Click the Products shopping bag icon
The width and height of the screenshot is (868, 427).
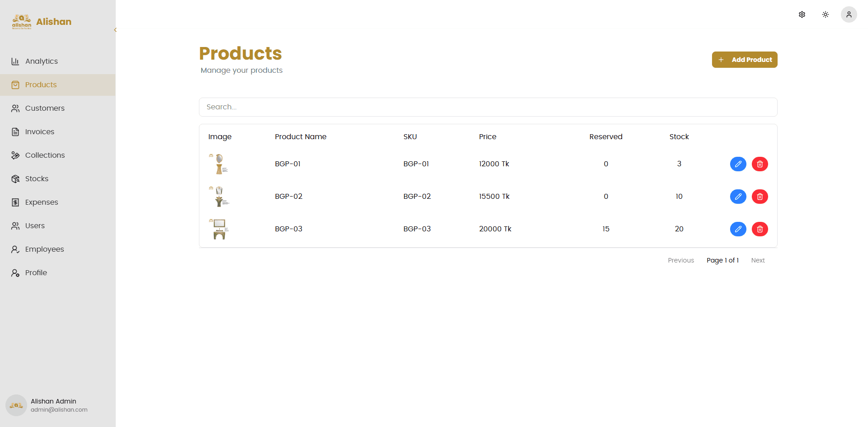pyautogui.click(x=15, y=85)
